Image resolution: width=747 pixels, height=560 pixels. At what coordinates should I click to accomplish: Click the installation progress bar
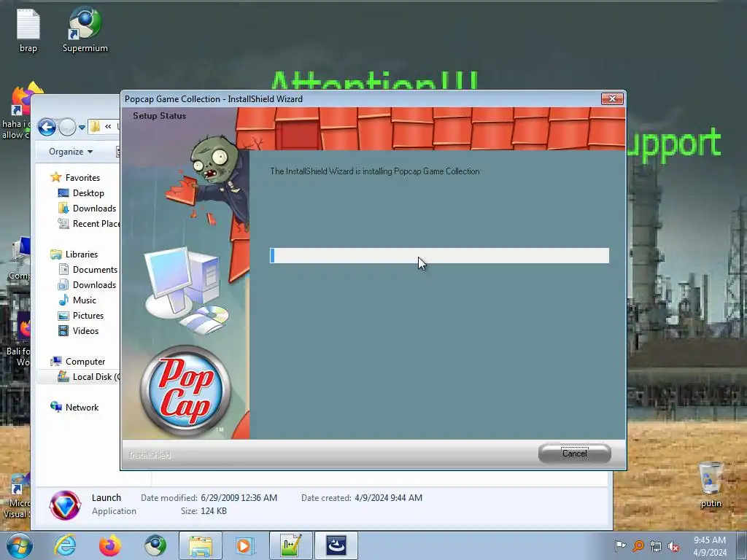tap(439, 255)
